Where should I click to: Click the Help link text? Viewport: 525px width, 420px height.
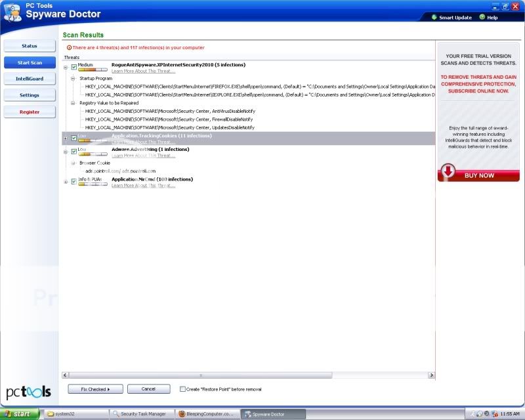click(492, 18)
